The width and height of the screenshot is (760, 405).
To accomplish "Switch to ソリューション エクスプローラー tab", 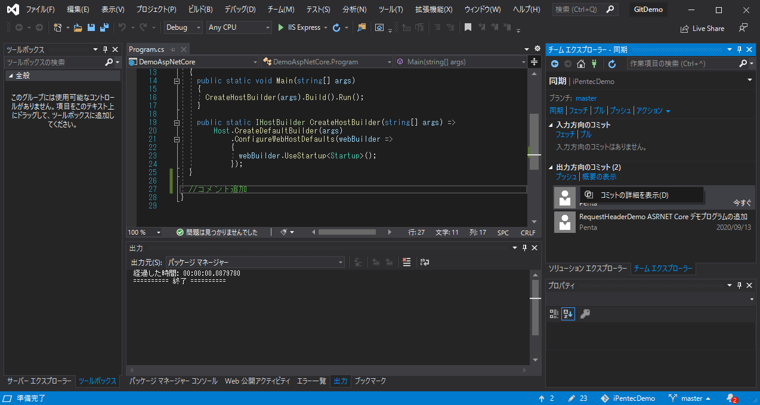I will pyautogui.click(x=587, y=269).
